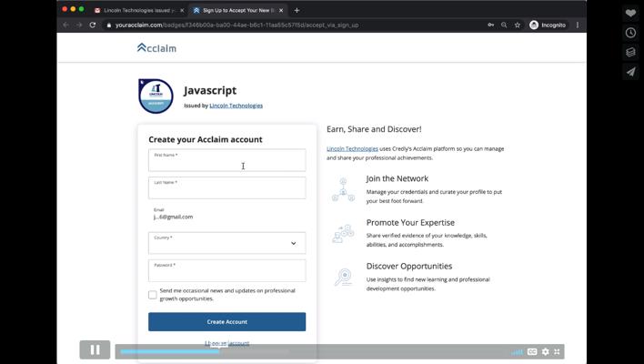
Task: Open video player settings gear
Action: (546, 351)
